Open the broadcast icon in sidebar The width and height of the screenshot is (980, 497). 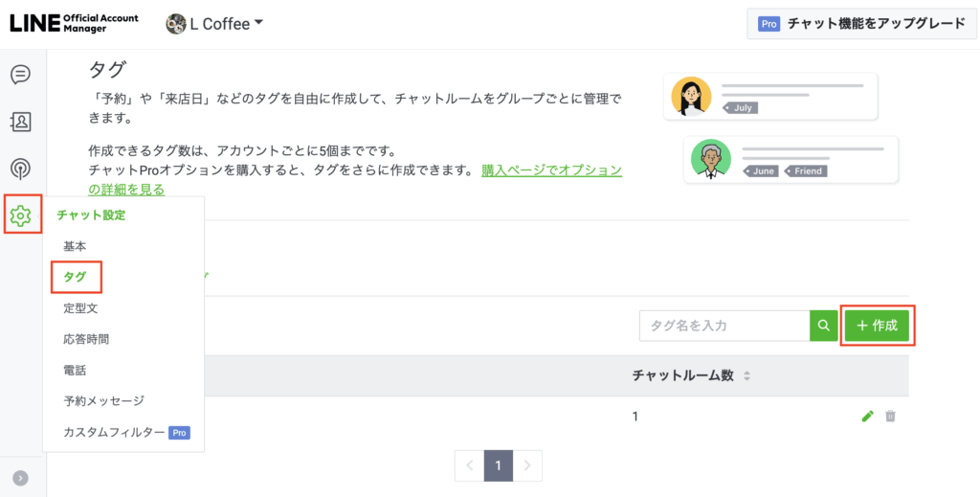[x=20, y=169]
